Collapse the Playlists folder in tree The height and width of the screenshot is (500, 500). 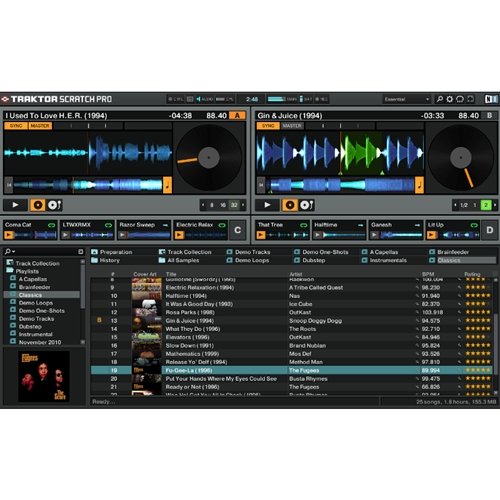[x=9, y=270]
